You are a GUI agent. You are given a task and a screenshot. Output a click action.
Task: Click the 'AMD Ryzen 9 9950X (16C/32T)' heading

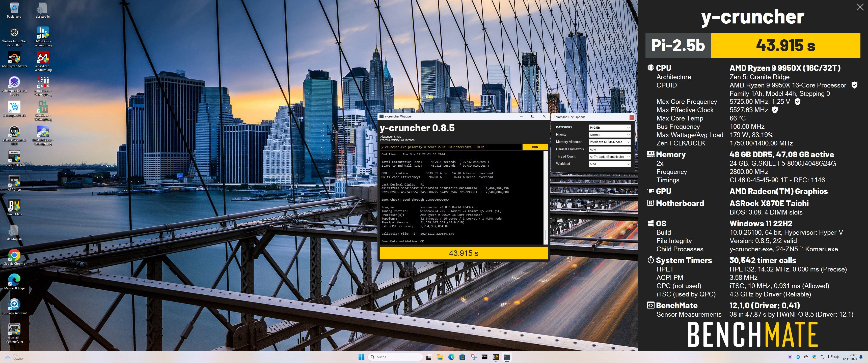pyautogui.click(x=785, y=68)
